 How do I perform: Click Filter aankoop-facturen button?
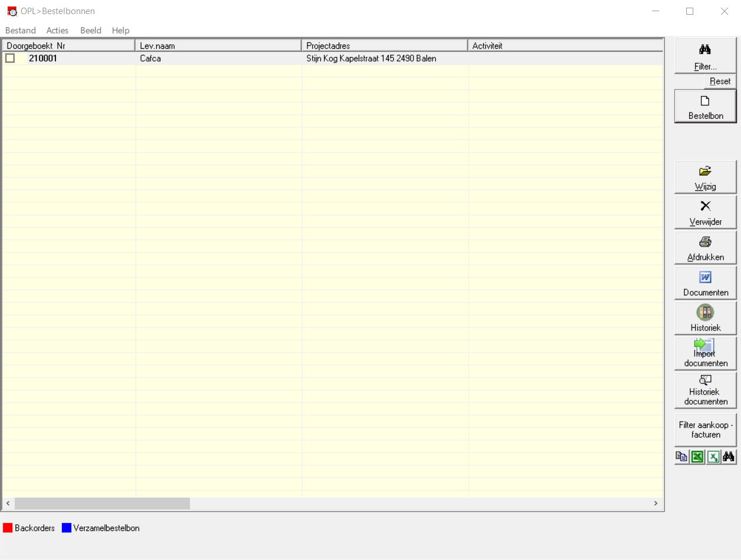705,430
